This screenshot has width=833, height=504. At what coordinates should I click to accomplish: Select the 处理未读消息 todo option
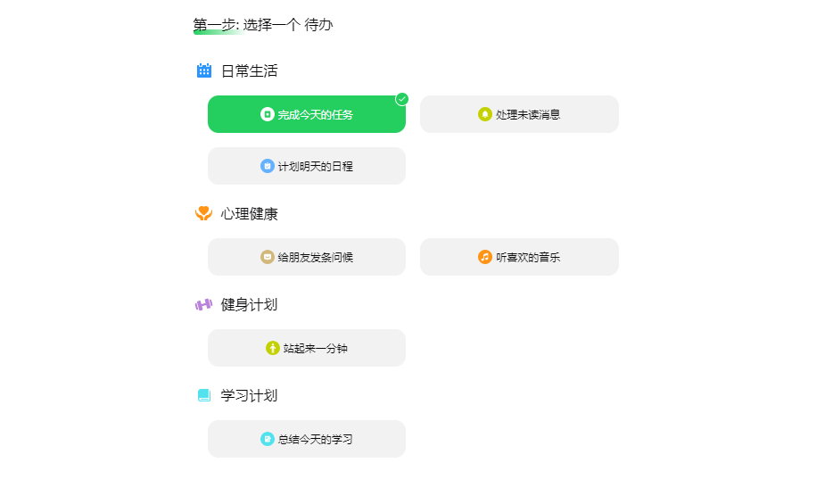point(519,114)
